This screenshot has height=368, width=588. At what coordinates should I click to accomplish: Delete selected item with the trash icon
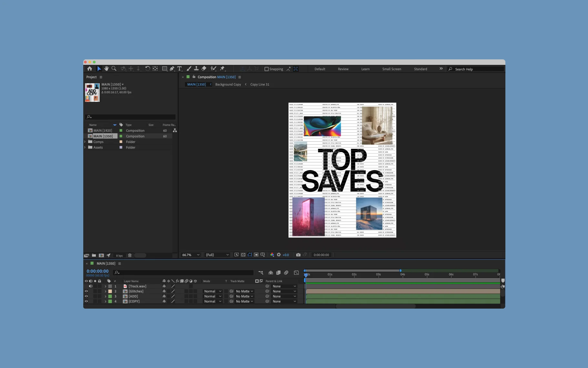coord(130,255)
